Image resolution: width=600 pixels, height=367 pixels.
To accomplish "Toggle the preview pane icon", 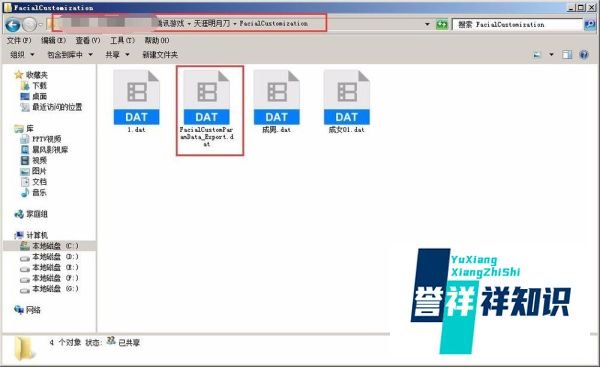I will tap(567, 55).
